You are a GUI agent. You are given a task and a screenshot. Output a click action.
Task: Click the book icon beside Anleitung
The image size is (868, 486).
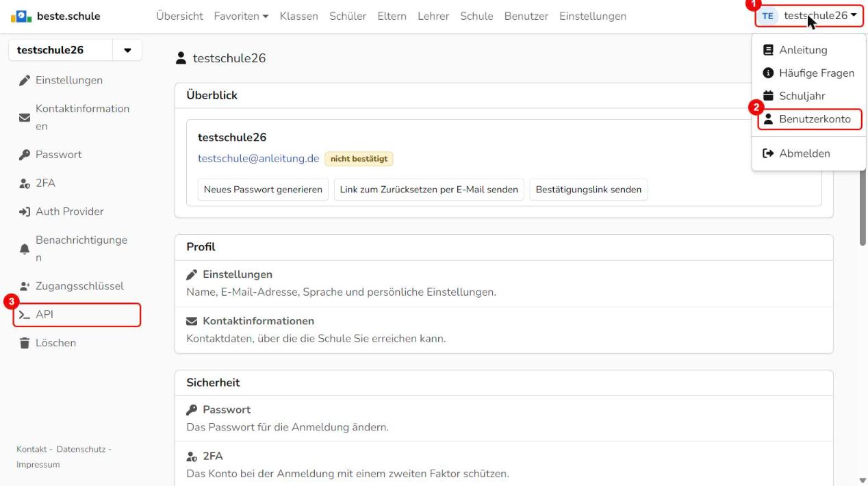(768, 50)
